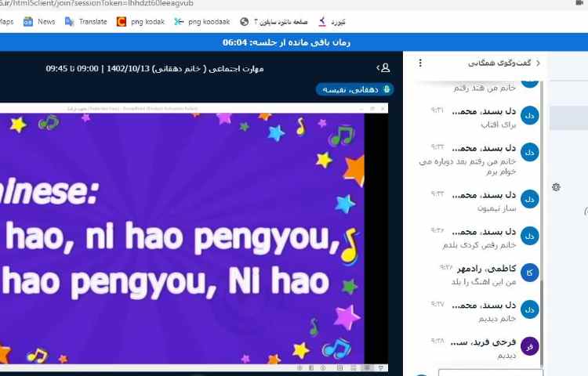The height and width of the screenshot is (376, 588).
Task: Click the 'برای آفتاب' chat message
Action: (499, 125)
